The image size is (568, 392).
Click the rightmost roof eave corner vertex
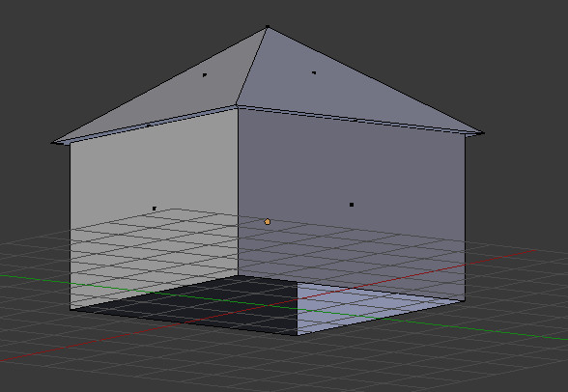(x=482, y=133)
